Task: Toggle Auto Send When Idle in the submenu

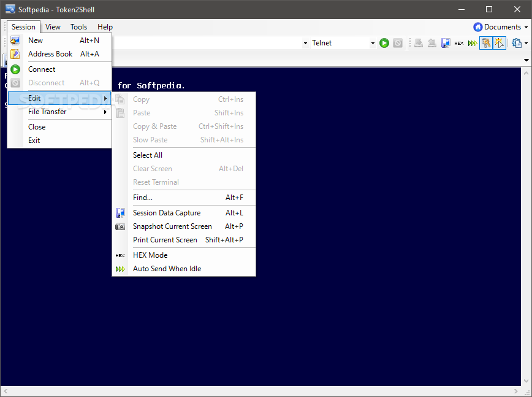Action: pos(184,269)
